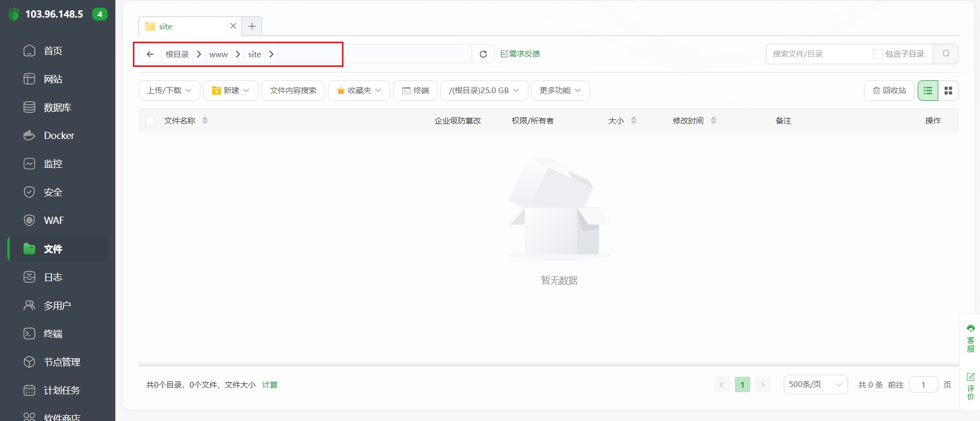Expand the Upload/Download dropdown
This screenshot has width=980, height=421.
coord(169,91)
